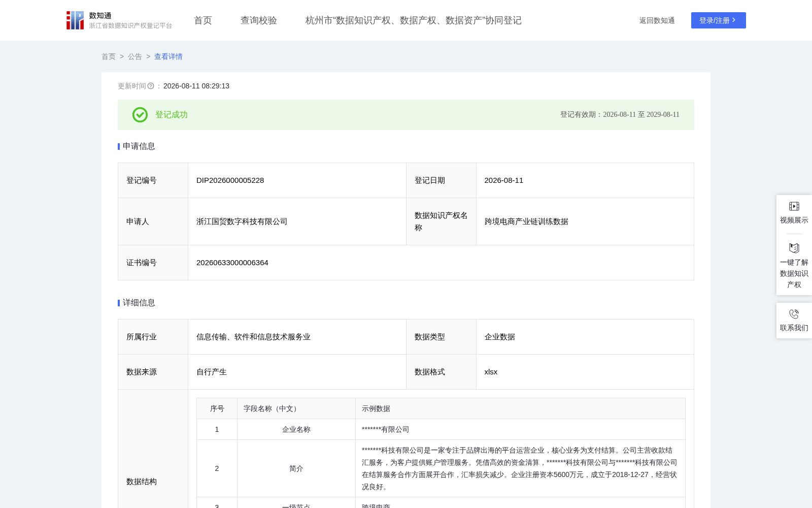Go to 首页 in top navigation
The width and height of the screenshot is (812, 508).
(x=203, y=20)
